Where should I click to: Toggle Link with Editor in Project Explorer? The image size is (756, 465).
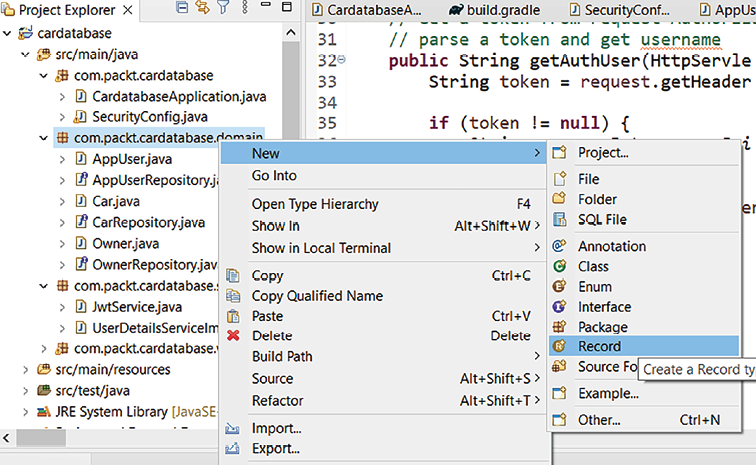[202, 9]
